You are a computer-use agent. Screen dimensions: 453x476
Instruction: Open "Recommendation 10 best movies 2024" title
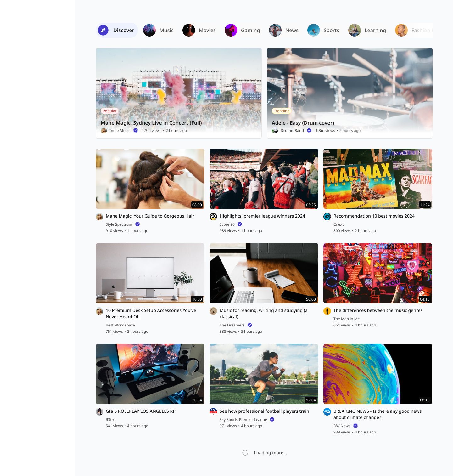[x=374, y=216]
